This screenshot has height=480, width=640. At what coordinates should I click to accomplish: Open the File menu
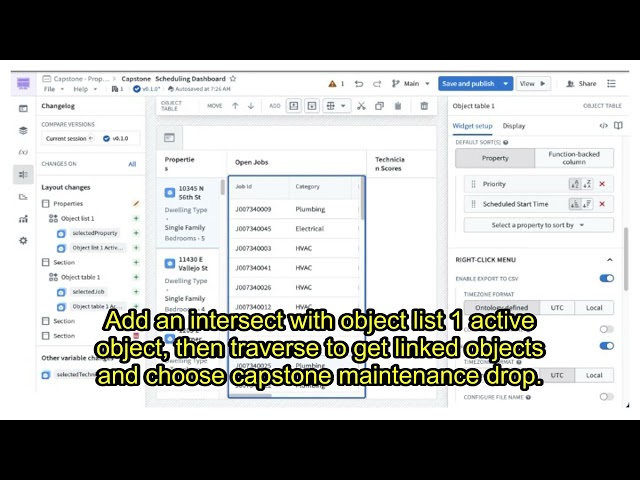tap(53, 89)
